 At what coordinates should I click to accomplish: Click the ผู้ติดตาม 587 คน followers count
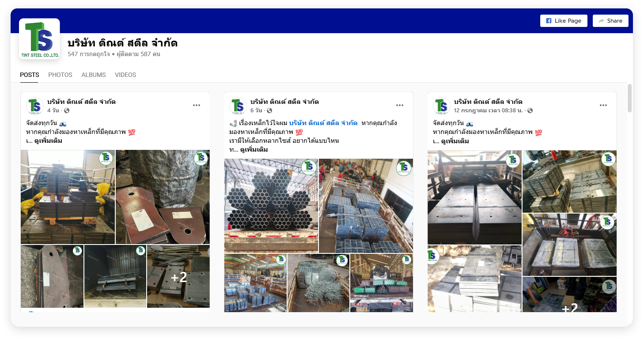[x=138, y=54]
